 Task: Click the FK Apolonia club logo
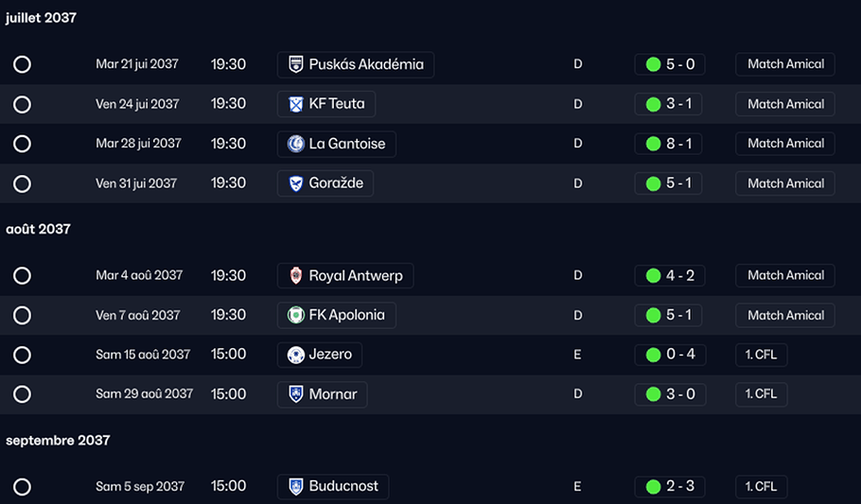pos(295,315)
